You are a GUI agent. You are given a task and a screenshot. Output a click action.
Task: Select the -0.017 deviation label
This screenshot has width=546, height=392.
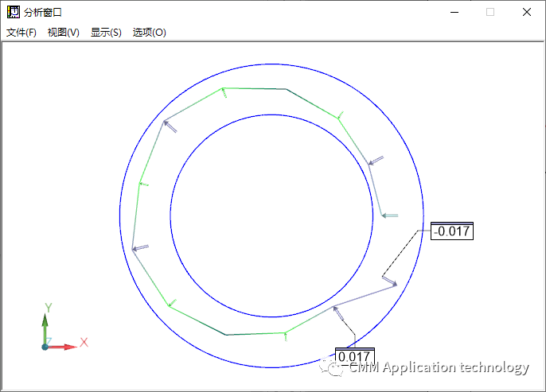click(452, 231)
